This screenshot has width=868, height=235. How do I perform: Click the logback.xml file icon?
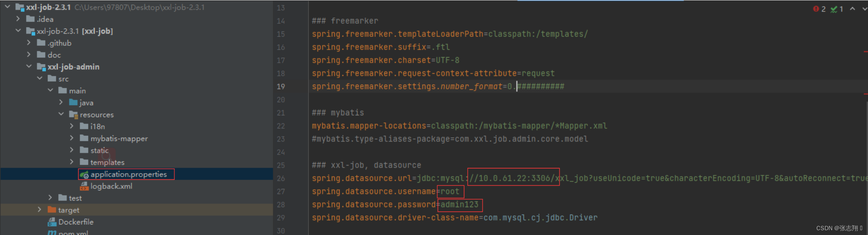coord(84,186)
